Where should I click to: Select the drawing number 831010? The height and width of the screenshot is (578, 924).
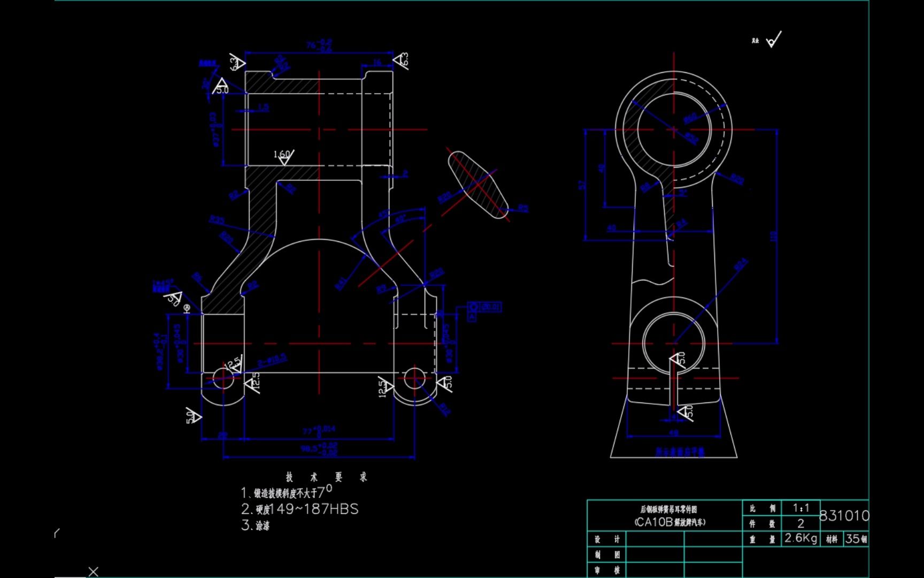tap(844, 515)
